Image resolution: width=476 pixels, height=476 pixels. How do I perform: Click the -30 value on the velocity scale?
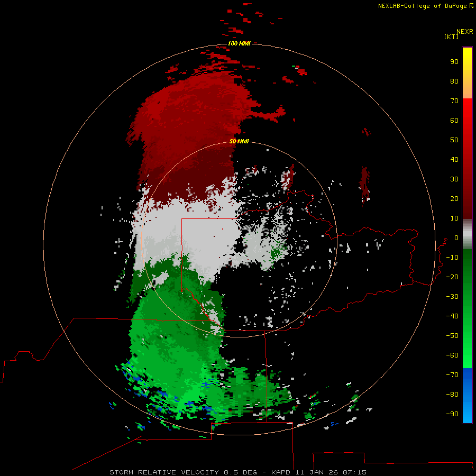(x=452, y=297)
